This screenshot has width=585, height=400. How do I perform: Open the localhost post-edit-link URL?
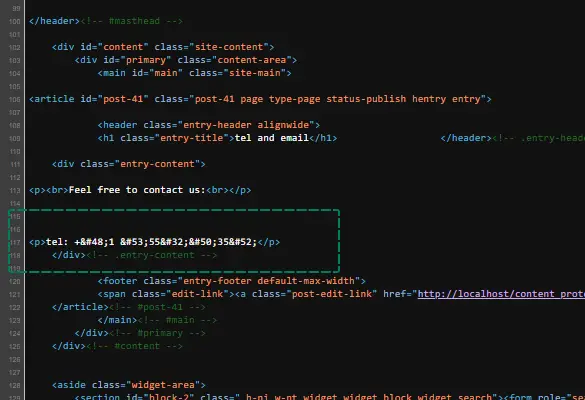click(x=501, y=294)
